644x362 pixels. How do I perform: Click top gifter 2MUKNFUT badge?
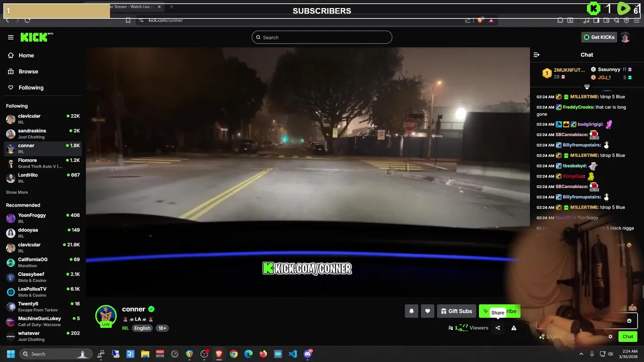[x=547, y=73]
